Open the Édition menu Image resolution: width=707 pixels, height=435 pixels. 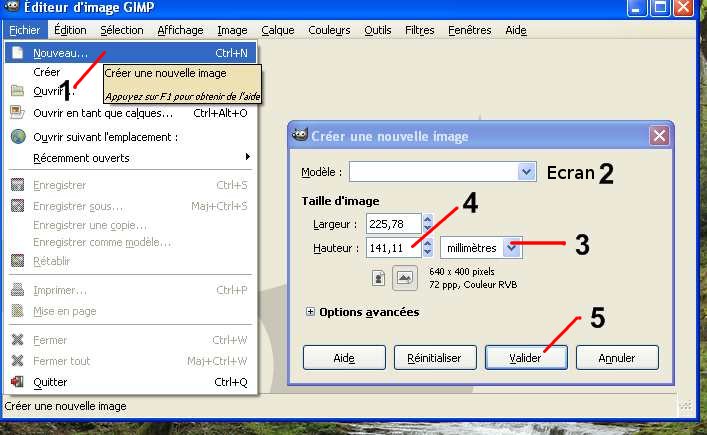(x=70, y=30)
